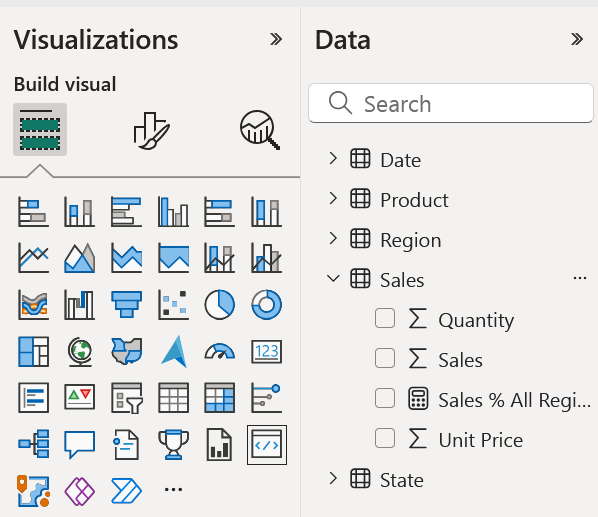The image size is (598, 517).
Task: Select the Line chart visual
Action: (34, 258)
